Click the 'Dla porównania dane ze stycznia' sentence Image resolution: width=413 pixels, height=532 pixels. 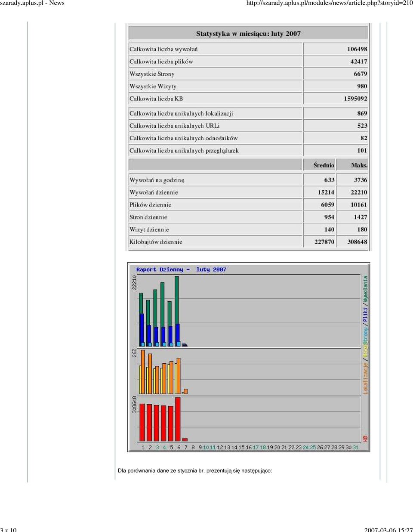coord(195,470)
